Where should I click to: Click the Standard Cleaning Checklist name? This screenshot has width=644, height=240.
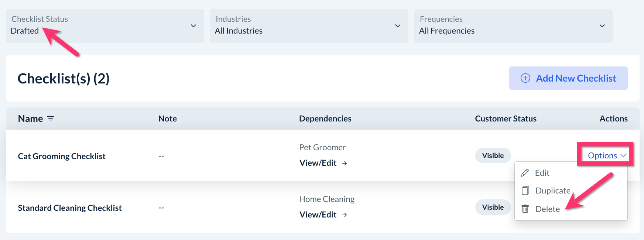70,208
